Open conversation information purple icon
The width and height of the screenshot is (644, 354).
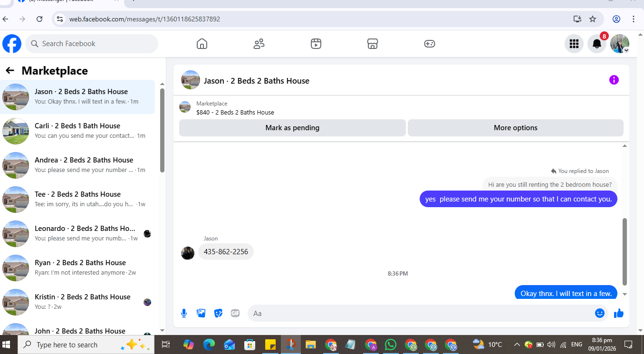614,80
